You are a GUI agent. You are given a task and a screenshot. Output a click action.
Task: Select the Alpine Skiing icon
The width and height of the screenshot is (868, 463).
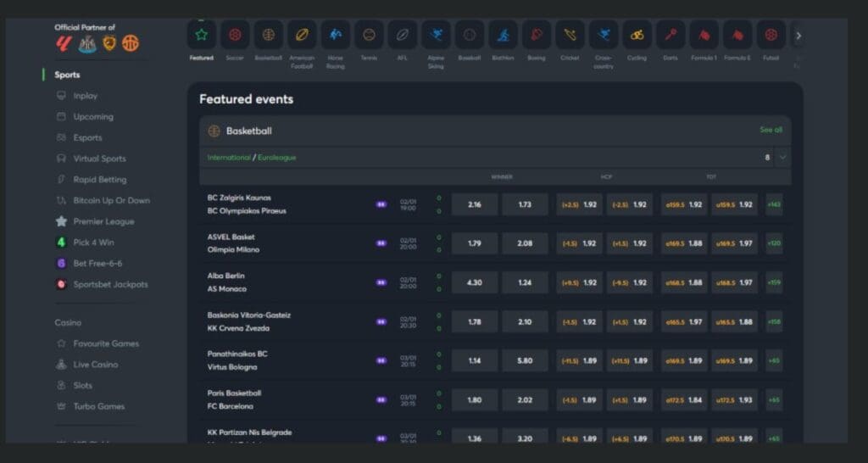tap(437, 35)
